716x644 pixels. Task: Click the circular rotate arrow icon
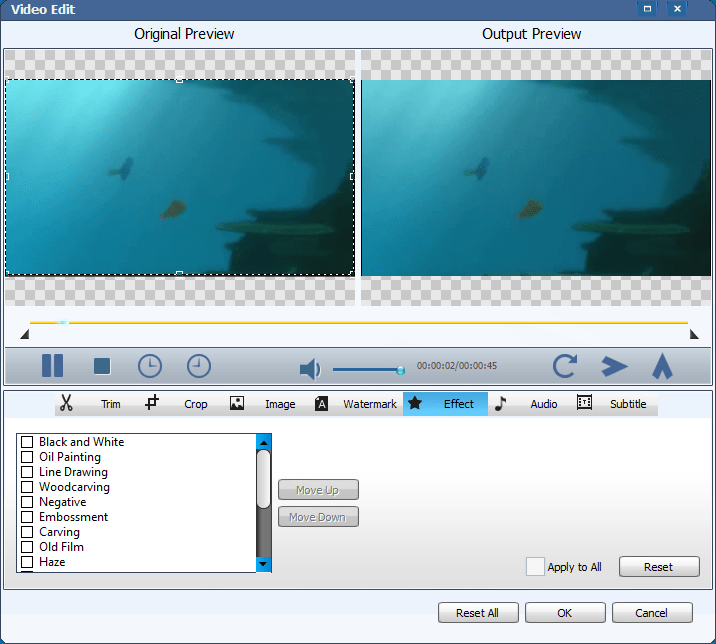click(565, 366)
